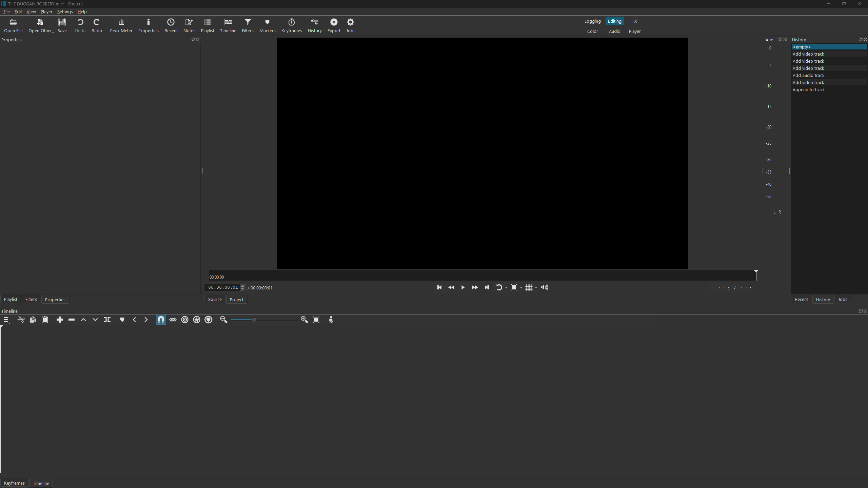
Task: Show Timeline panel from main toolbar
Action: [228, 26]
